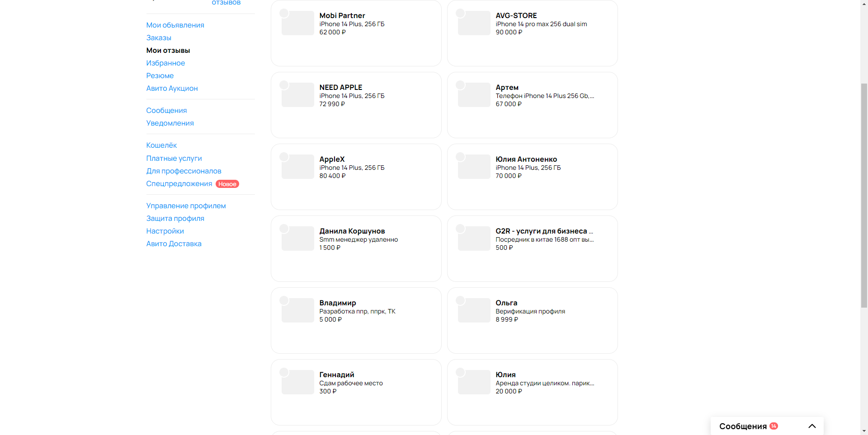
Task: Select Мои отзывы menu item
Action: coord(168,50)
